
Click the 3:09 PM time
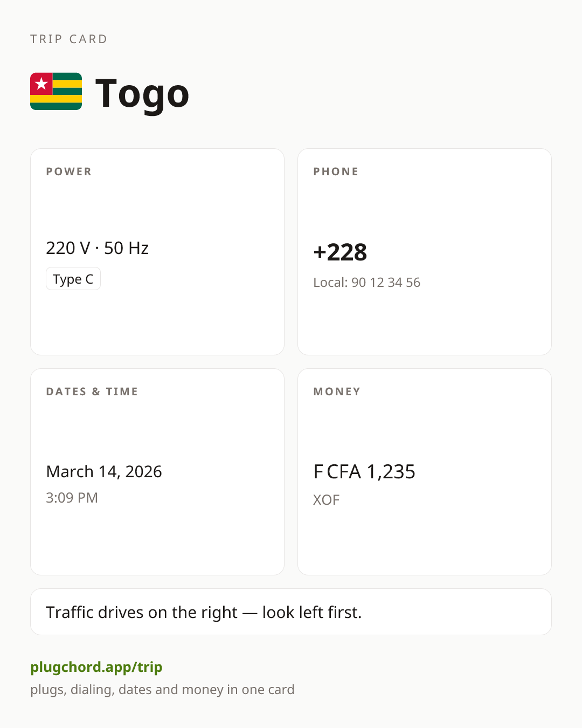tap(72, 497)
